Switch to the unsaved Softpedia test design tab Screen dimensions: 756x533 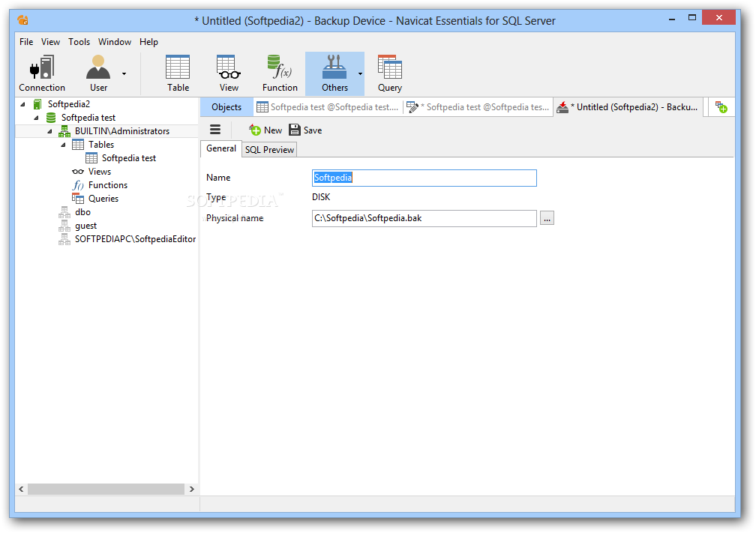[478, 107]
